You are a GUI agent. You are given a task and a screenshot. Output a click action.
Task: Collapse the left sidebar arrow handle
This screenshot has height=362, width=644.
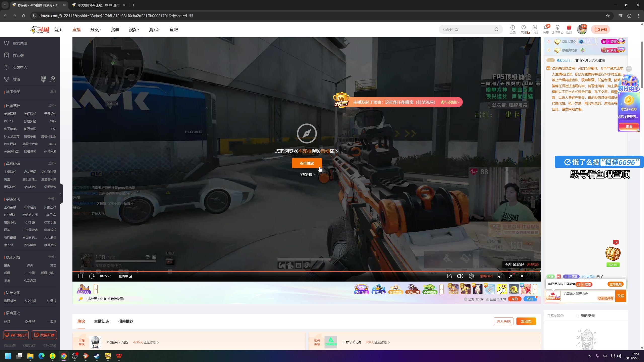(x=60, y=194)
